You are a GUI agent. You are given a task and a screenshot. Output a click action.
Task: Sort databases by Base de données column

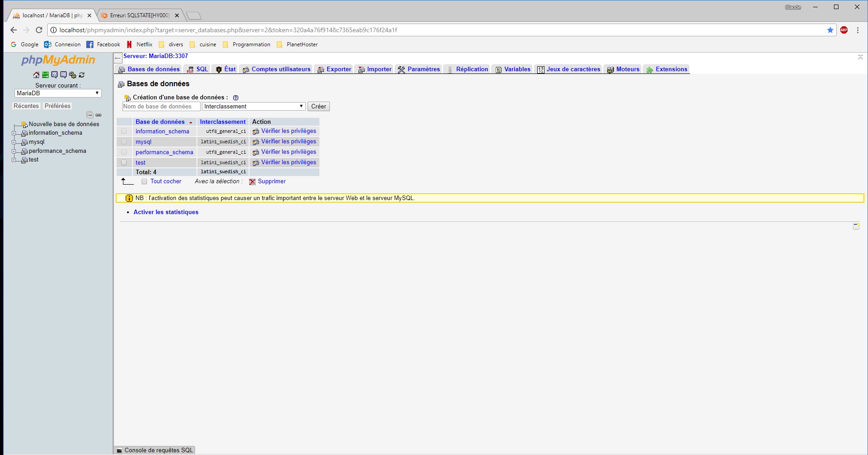click(x=159, y=122)
